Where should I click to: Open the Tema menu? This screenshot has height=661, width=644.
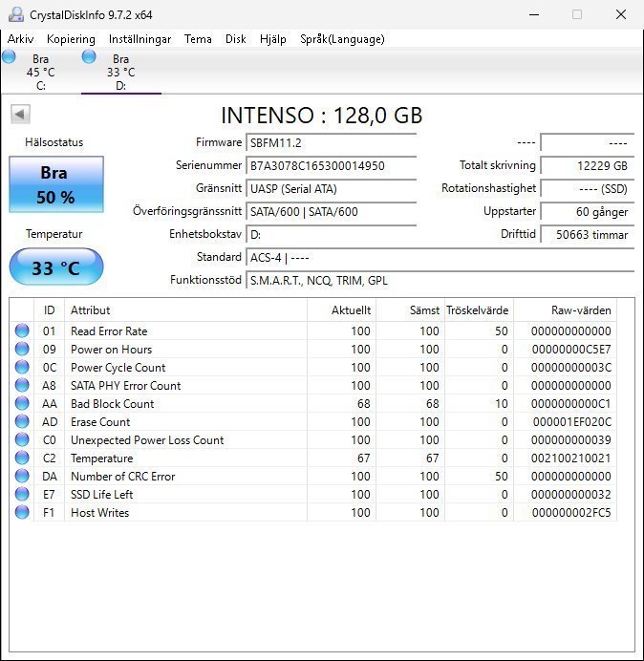[x=198, y=39]
